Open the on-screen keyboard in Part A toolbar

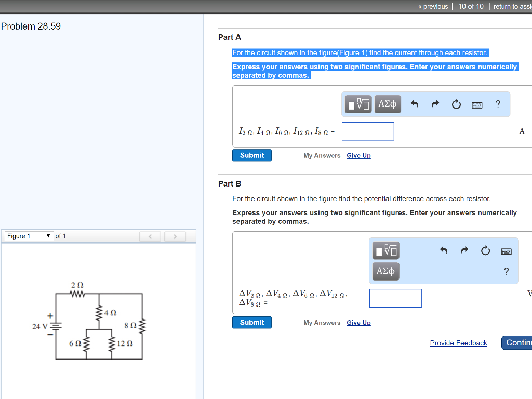tap(477, 104)
